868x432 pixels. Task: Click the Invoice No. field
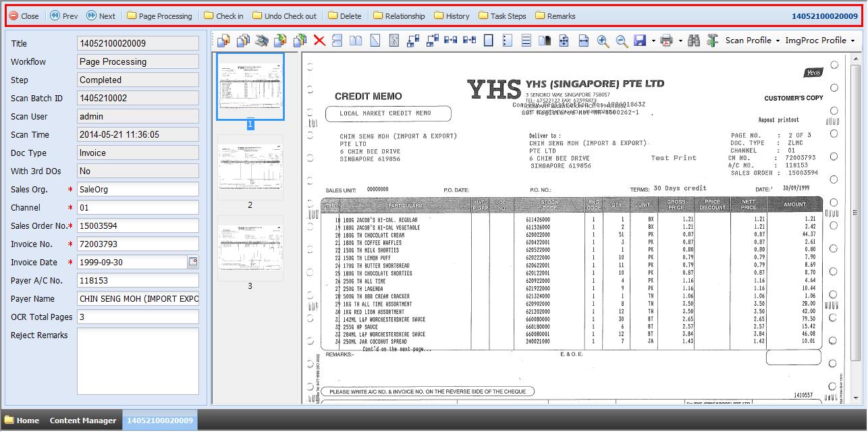tap(138, 244)
